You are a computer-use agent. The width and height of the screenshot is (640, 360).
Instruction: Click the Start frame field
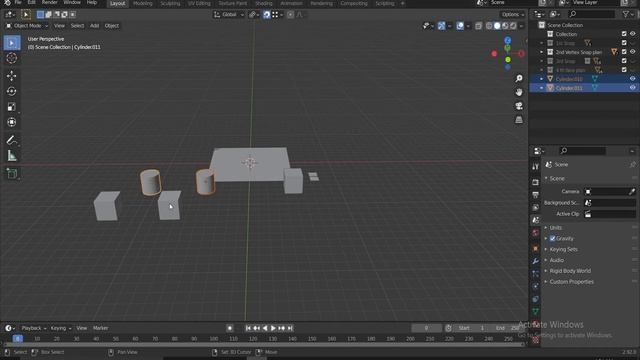click(472, 328)
